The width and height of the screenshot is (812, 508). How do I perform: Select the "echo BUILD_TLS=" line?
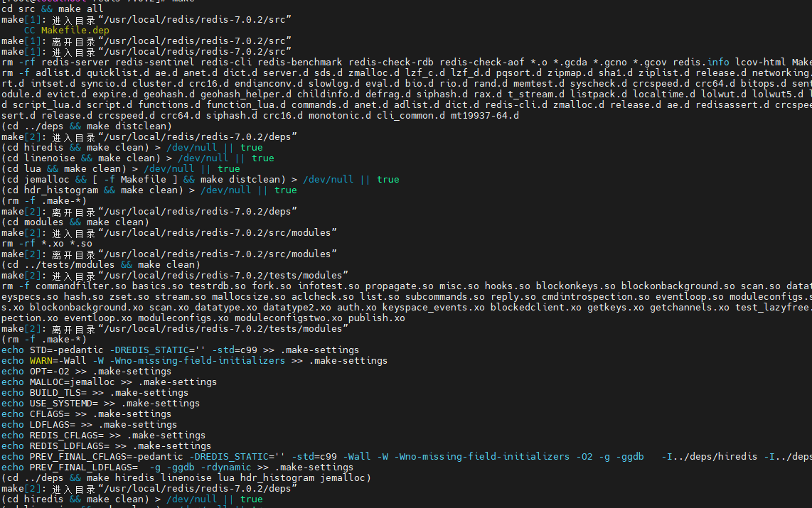tap(95, 392)
